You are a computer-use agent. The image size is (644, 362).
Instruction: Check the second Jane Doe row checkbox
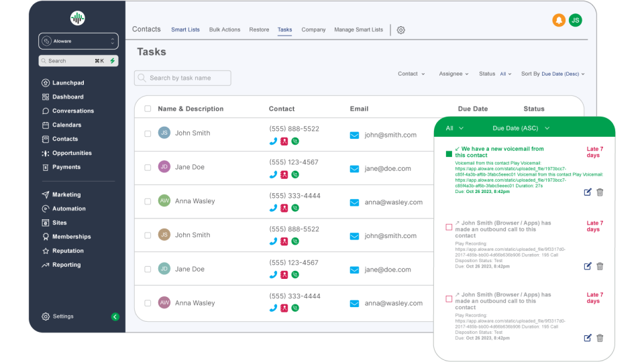pos(148,269)
